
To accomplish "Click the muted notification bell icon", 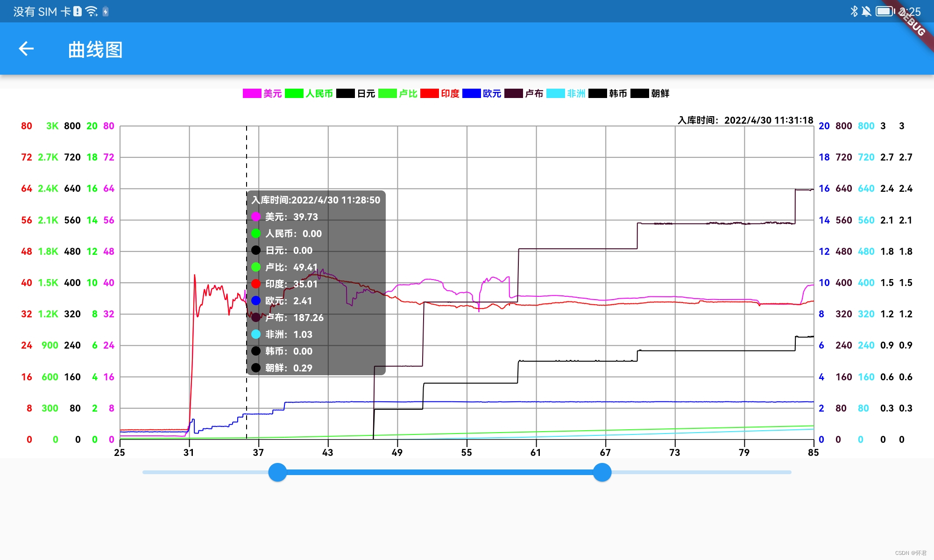I will pos(866,11).
